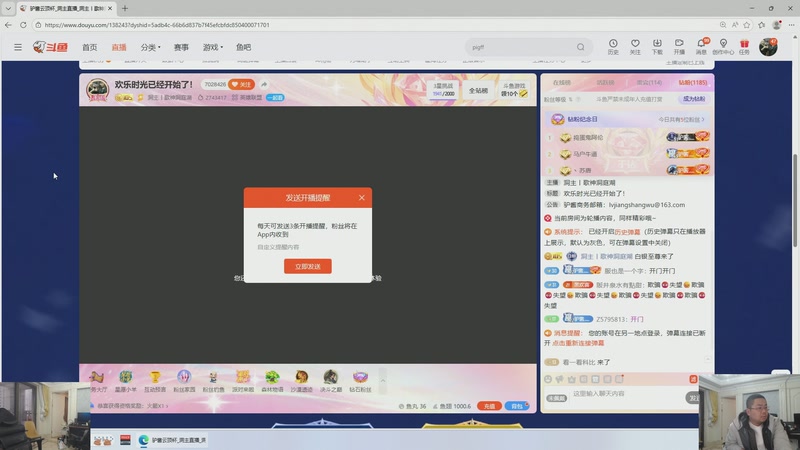800x450 pixels.
Task: Click 点击重新连接弹幕 link
Action: [578, 343]
